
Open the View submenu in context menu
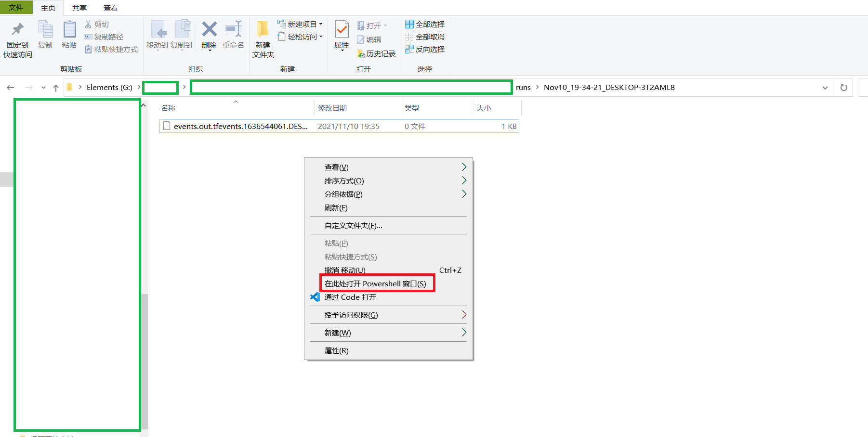(389, 167)
